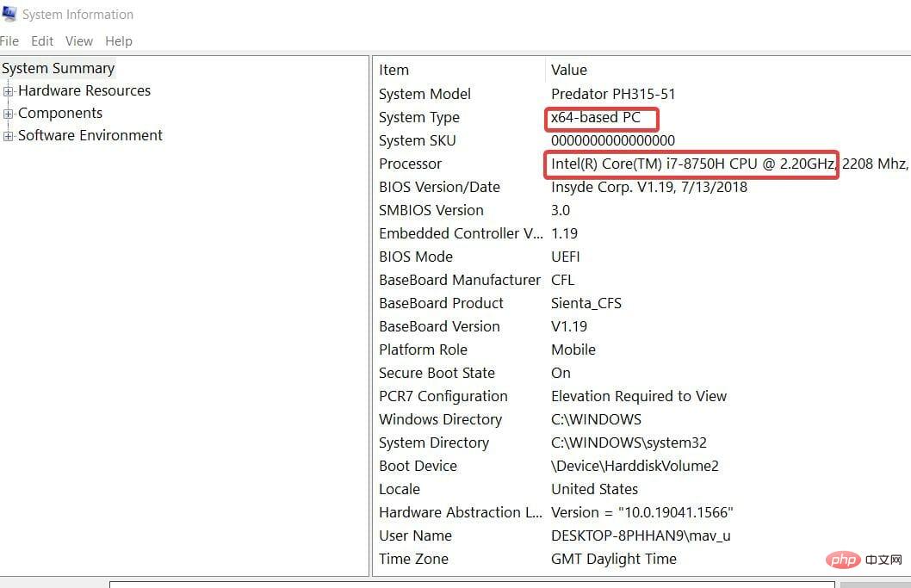Click the Value column header
The height and width of the screenshot is (588, 911).
tap(569, 70)
